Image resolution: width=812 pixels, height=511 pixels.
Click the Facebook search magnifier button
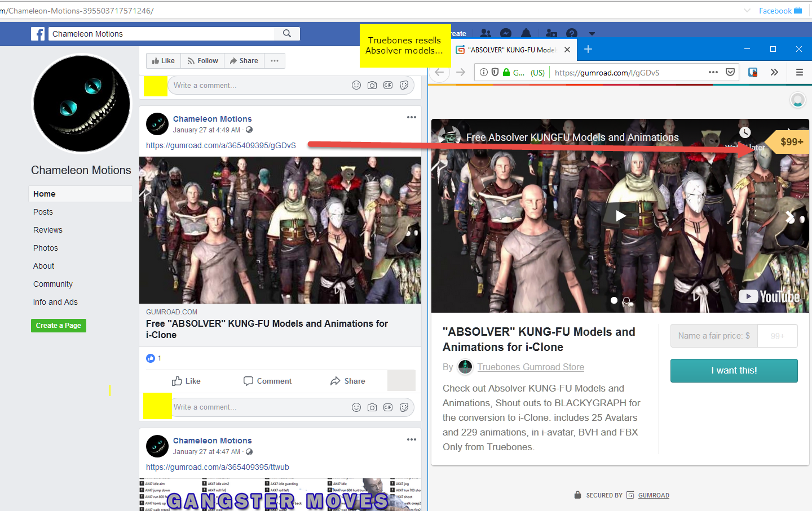click(287, 34)
